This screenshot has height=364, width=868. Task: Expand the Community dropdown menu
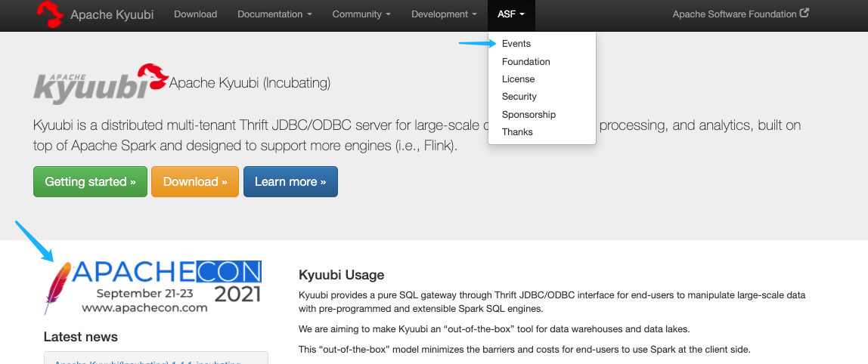pyautogui.click(x=361, y=14)
